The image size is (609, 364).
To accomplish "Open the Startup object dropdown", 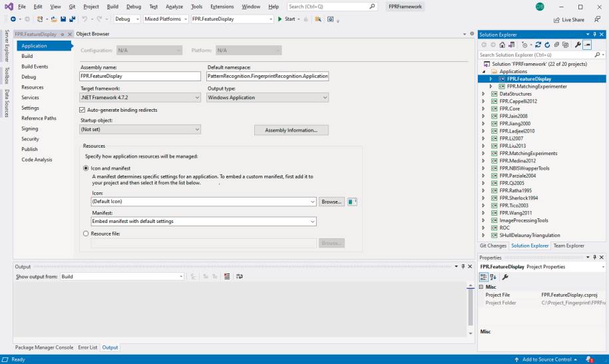I will pos(140,129).
